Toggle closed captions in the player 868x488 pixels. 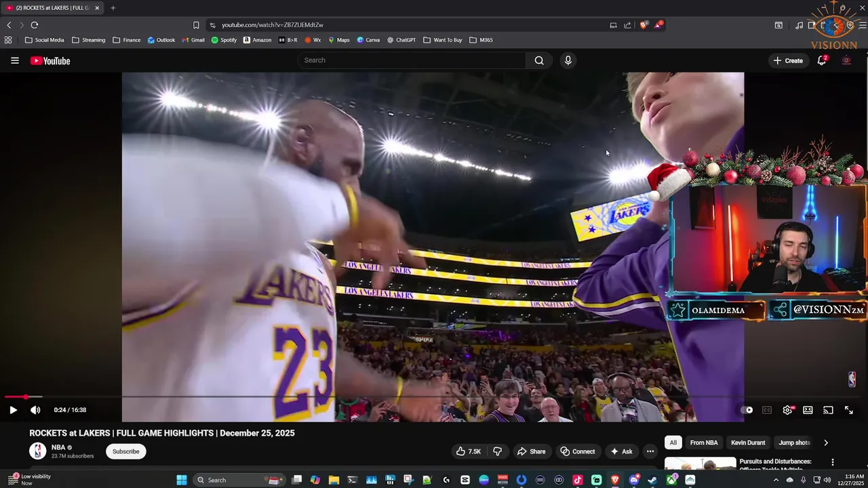767,410
